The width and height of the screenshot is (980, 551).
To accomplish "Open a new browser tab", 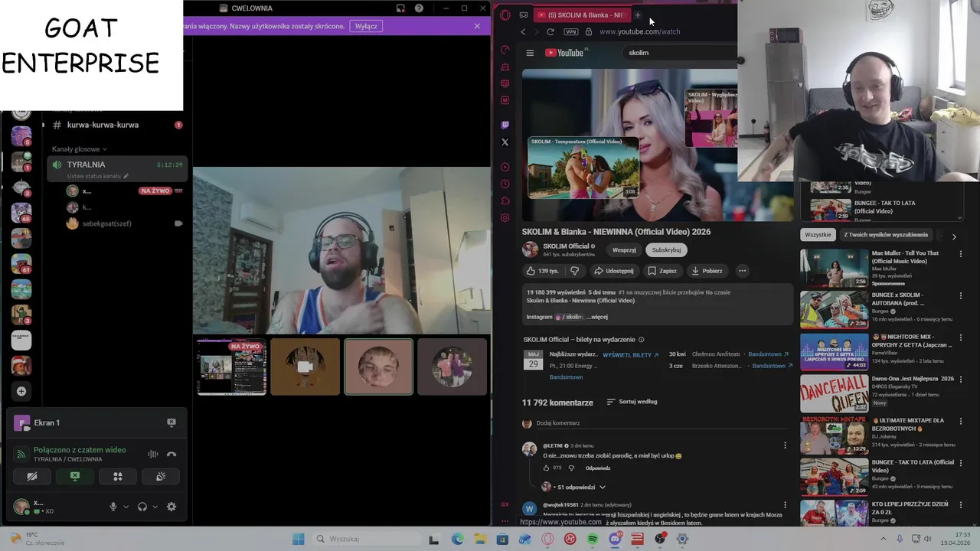I will pos(637,15).
